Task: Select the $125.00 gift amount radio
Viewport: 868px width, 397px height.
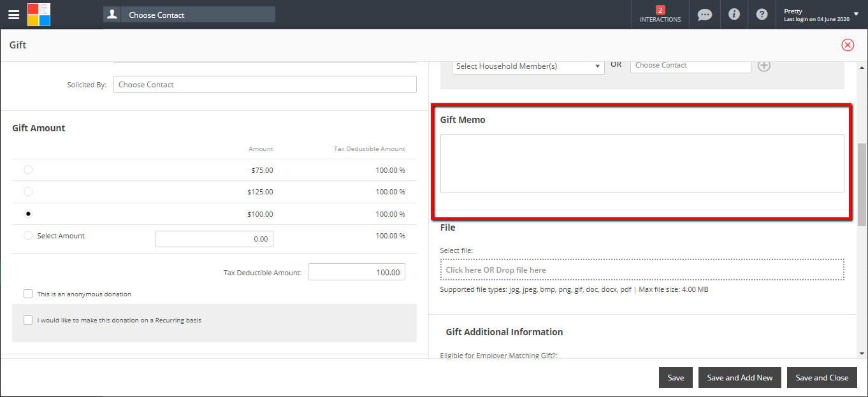Action: (x=28, y=191)
